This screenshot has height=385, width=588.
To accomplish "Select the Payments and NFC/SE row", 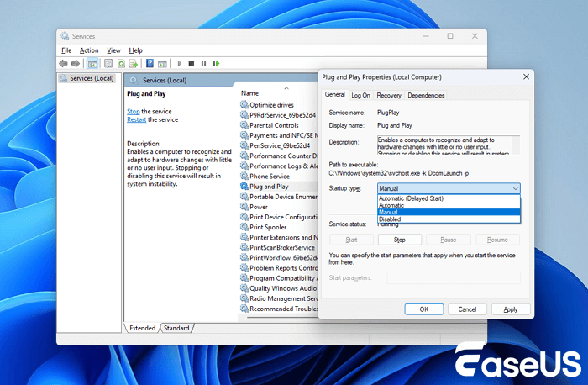I will click(x=278, y=135).
